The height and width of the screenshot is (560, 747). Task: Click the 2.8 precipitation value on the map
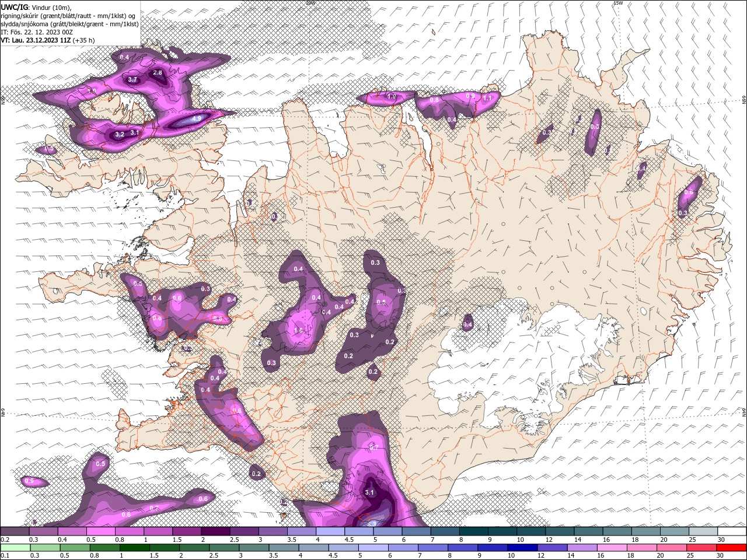pos(157,72)
